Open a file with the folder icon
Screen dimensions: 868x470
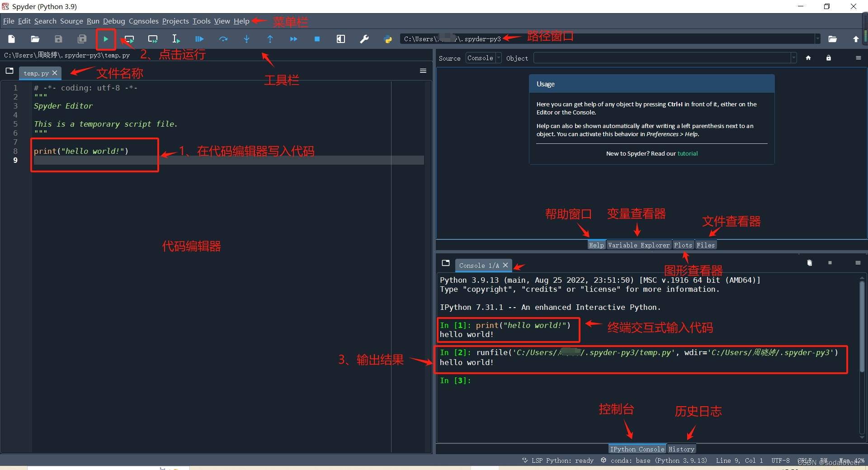pos(35,39)
